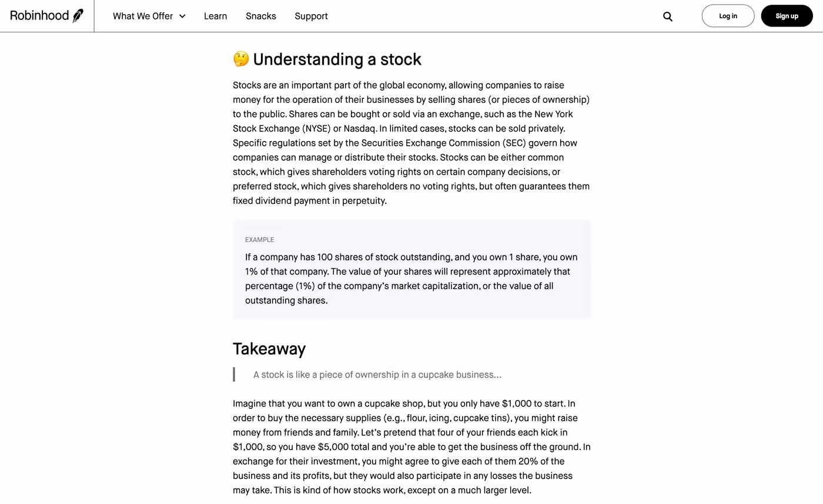Open the What We Offer menu
Screen dimensions: 823x504
pyautogui.click(x=143, y=16)
